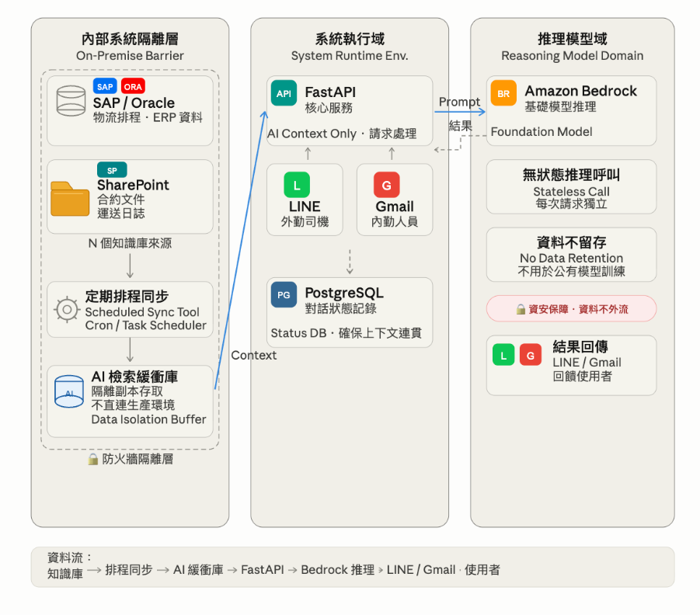Click the 不用於公有模型訓練 text
This screenshot has height=615, width=700.
[x=572, y=271]
